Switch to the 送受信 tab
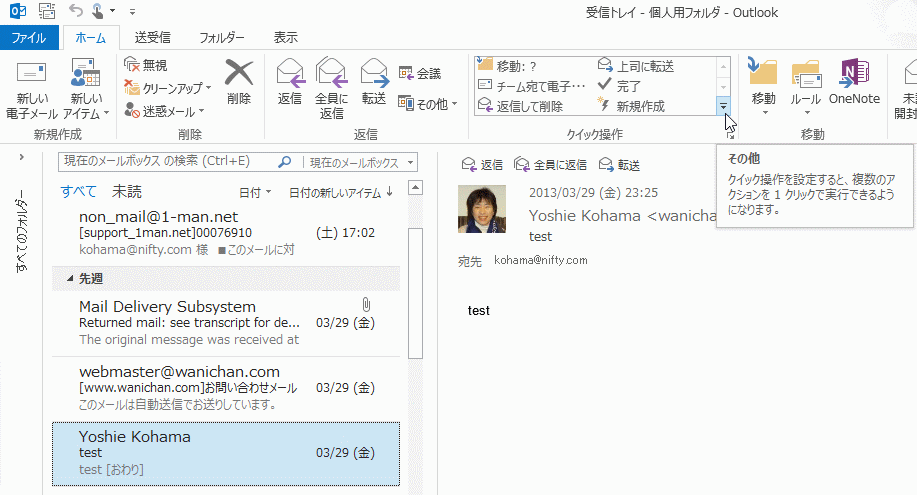 [153, 37]
